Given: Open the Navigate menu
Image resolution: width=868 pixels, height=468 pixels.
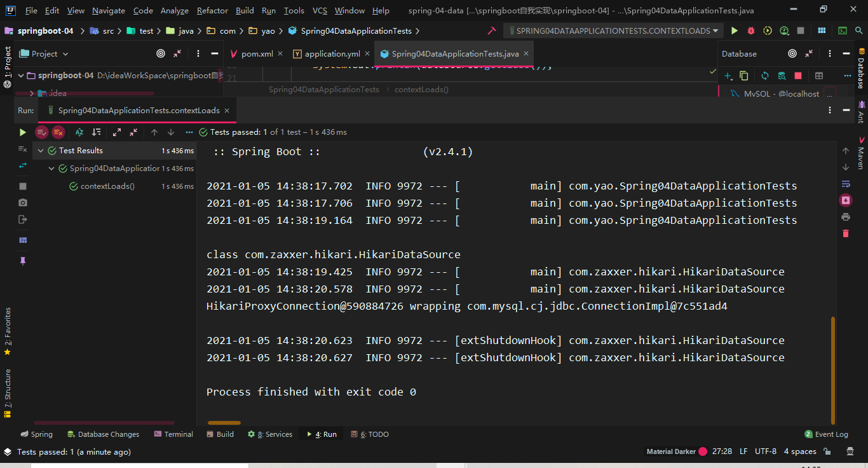Looking at the screenshot, I should click(109, 10).
